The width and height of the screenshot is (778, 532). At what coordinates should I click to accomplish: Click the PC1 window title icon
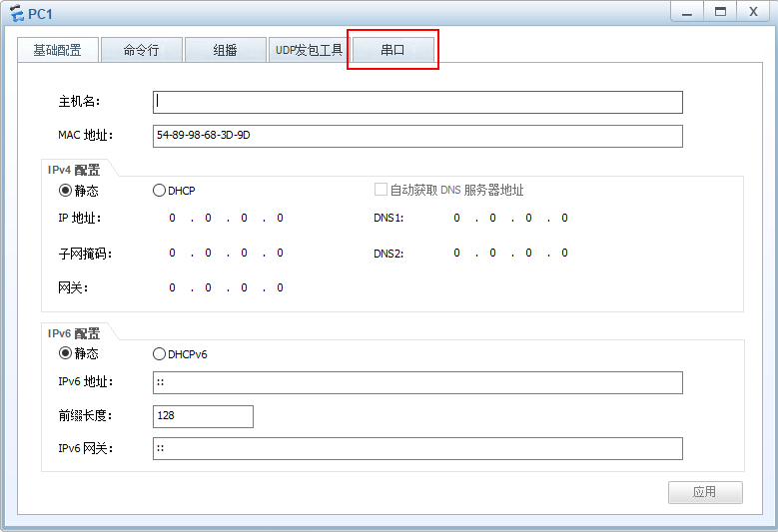(x=16, y=13)
